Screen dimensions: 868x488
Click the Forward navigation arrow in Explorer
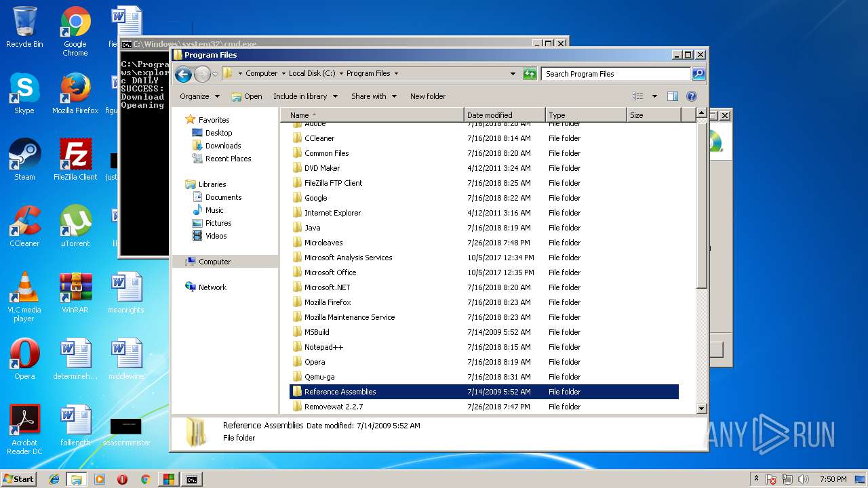[202, 74]
